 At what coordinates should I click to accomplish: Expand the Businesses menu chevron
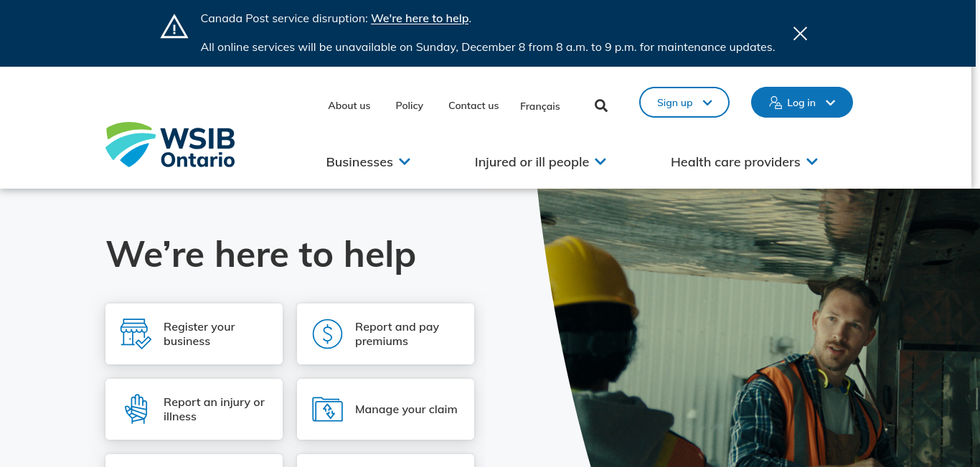[x=405, y=162]
